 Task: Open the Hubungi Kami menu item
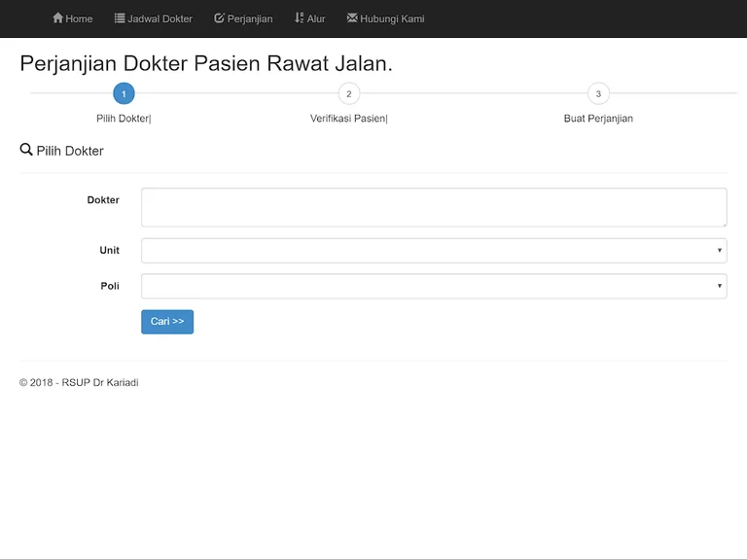385,18
